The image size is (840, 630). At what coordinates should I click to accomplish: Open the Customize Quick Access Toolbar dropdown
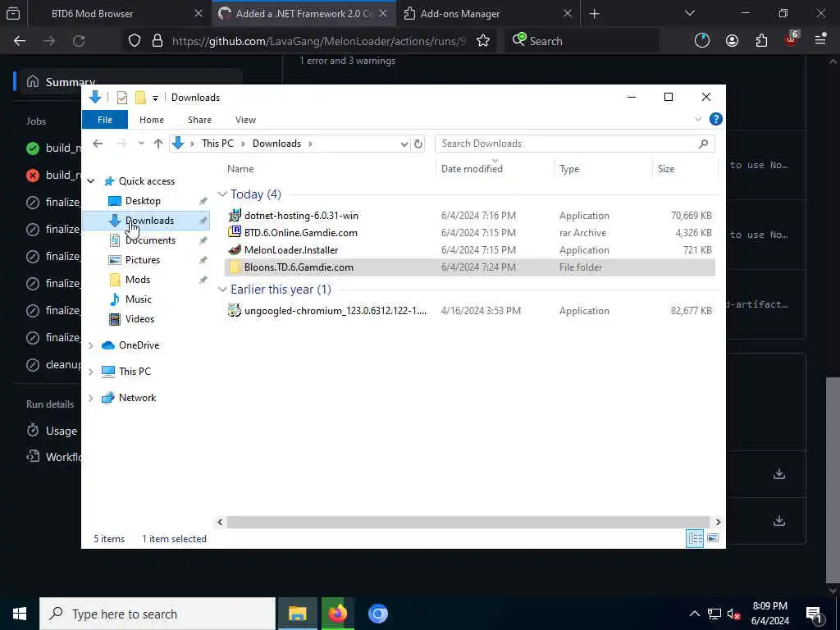coord(155,98)
